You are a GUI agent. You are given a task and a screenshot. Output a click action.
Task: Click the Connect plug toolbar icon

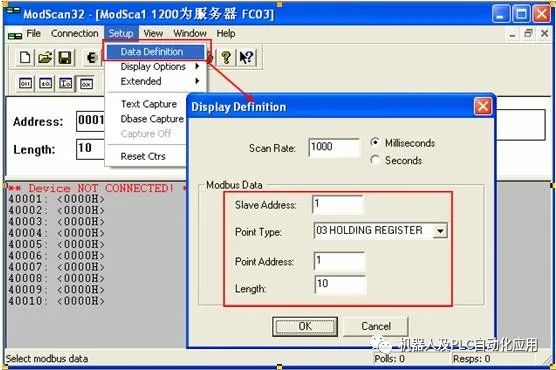tap(91, 57)
